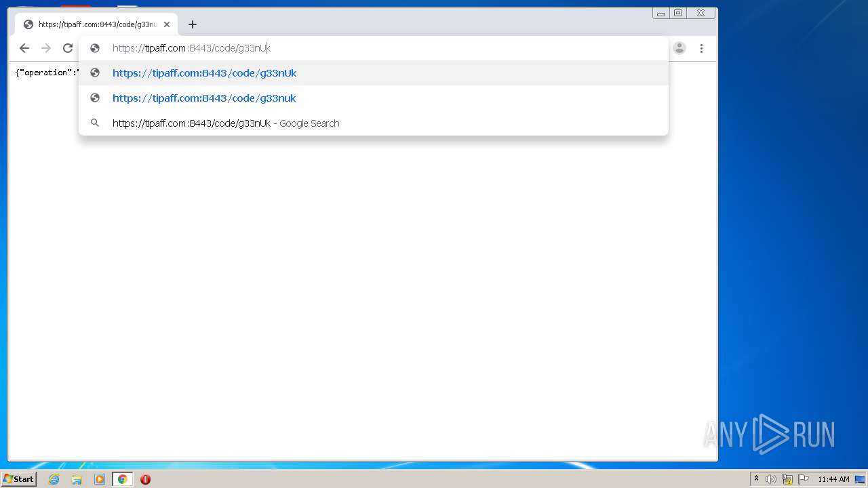Restore down the Chrome window

(678, 13)
